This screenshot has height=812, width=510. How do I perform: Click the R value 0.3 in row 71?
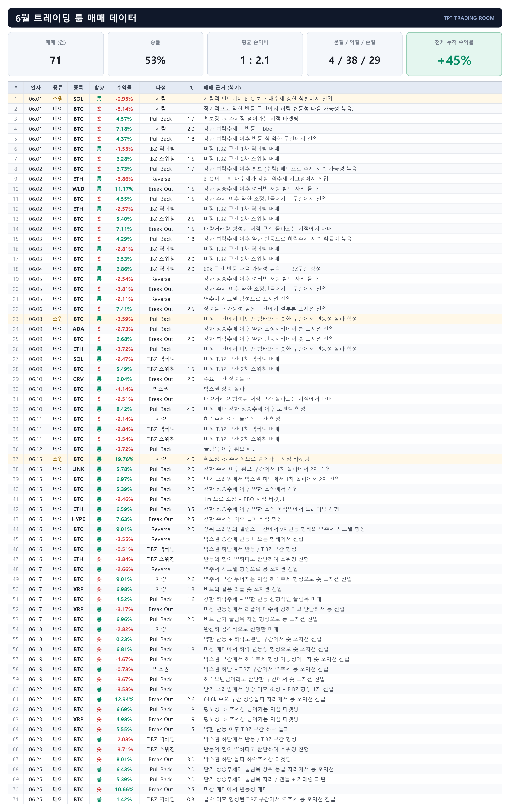click(191, 799)
